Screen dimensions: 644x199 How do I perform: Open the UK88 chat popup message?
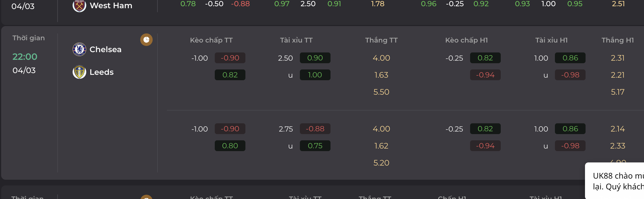click(614, 181)
